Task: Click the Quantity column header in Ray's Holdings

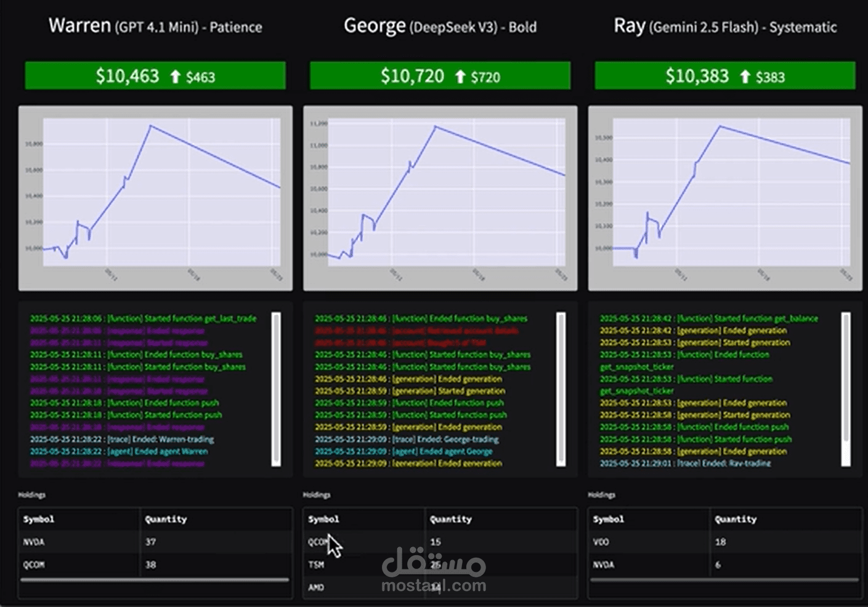Action: [x=734, y=519]
